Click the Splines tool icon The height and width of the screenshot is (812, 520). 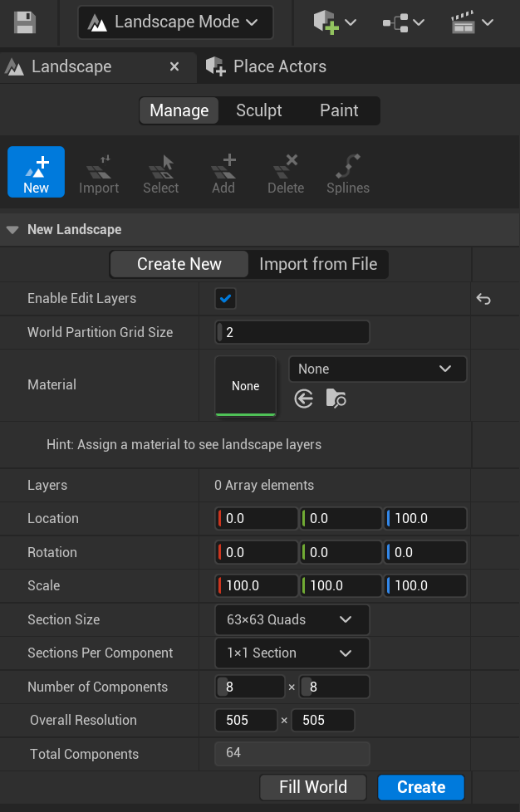point(347,172)
